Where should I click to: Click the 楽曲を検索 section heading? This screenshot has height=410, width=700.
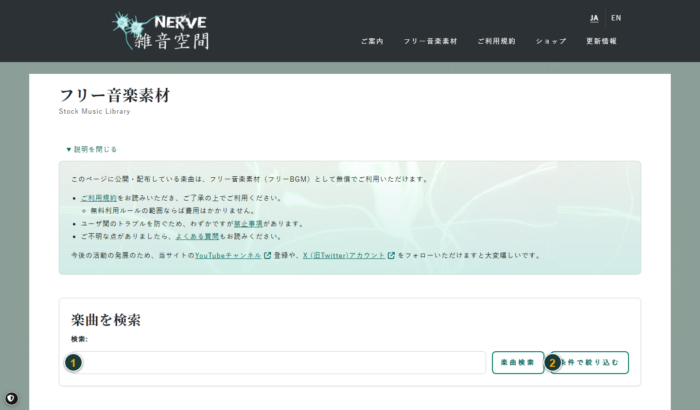click(106, 320)
